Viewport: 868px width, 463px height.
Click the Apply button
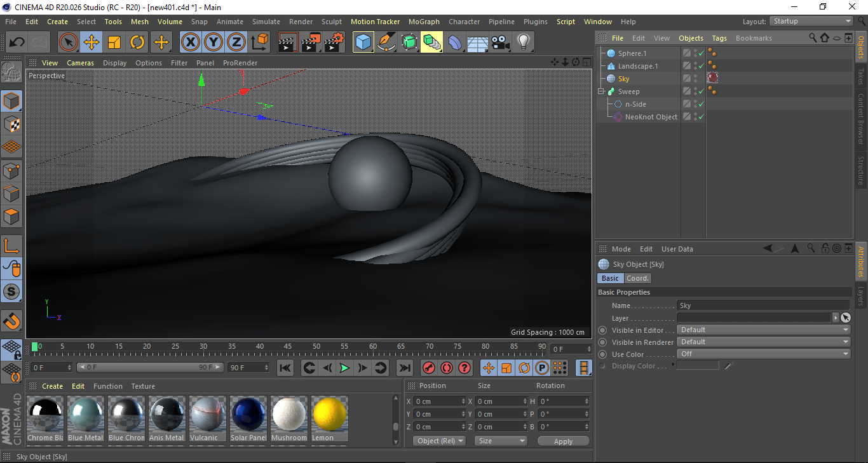(563, 441)
